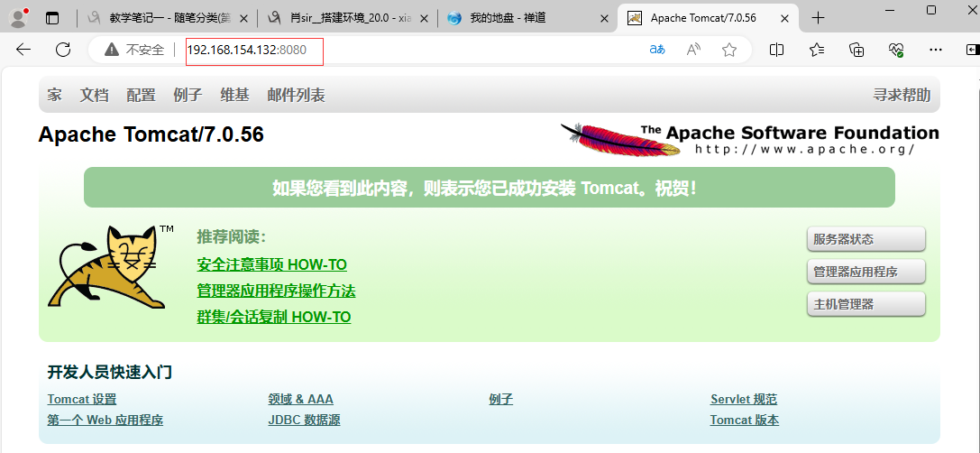Screen dimensions: 980x453
Task: Switch to the 教学笔记一 tab
Action: pyautogui.click(x=167, y=18)
